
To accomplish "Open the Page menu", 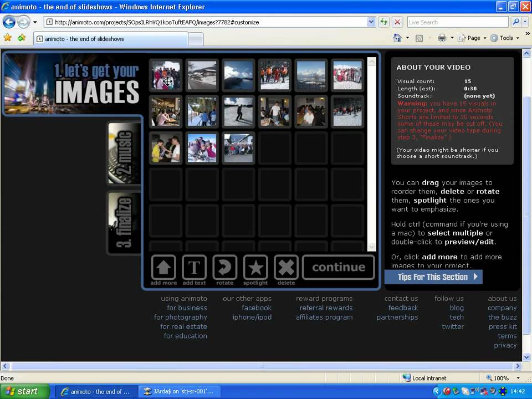I will 472,38.
